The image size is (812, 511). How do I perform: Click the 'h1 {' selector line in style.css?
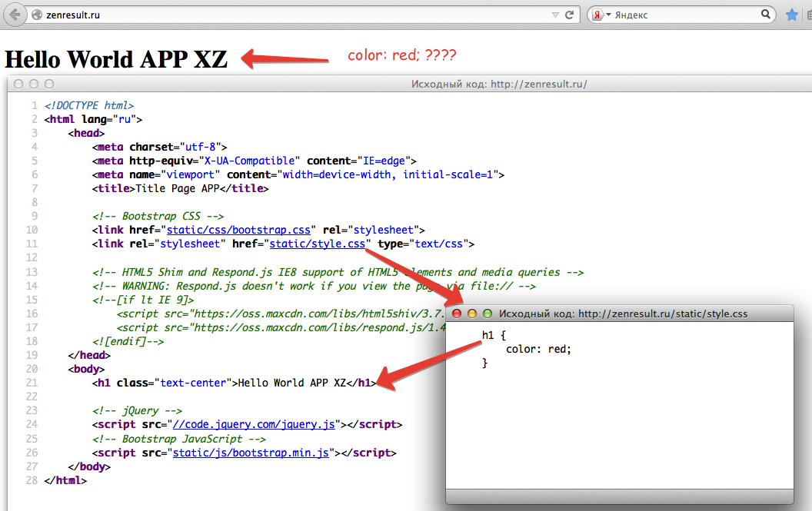(x=494, y=336)
